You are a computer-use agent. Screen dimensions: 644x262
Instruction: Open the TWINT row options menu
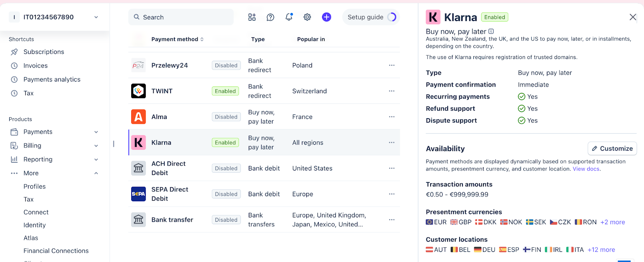392,91
